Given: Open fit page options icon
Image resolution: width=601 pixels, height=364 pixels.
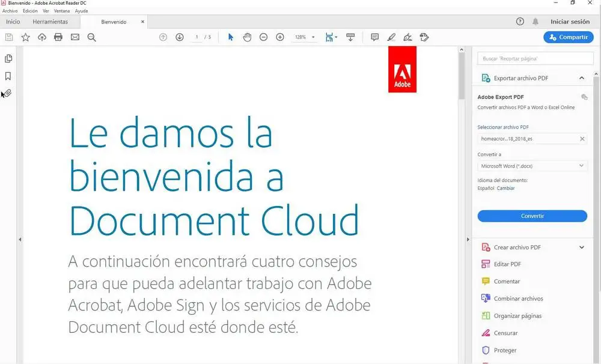Looking at the screenshot, I should click(x=331, y=37).
